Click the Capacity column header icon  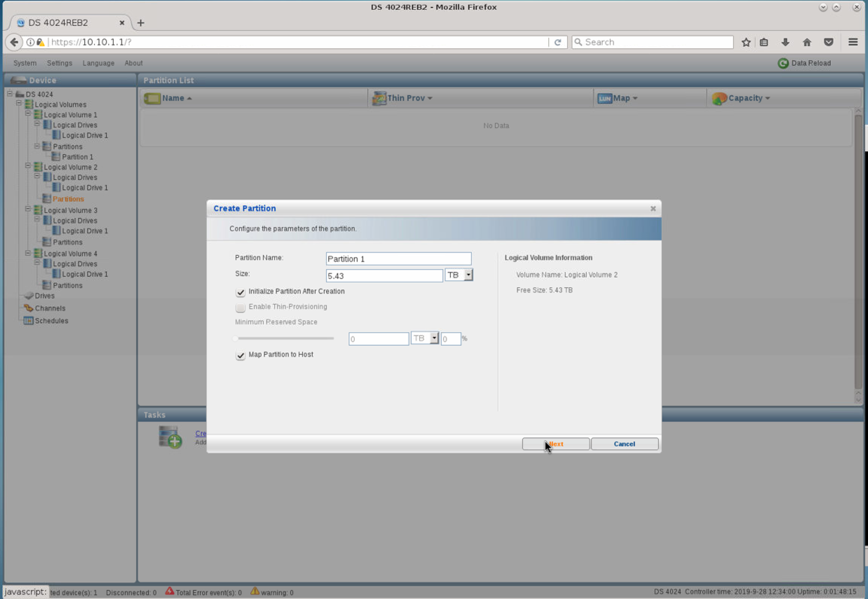pos(719,98)
